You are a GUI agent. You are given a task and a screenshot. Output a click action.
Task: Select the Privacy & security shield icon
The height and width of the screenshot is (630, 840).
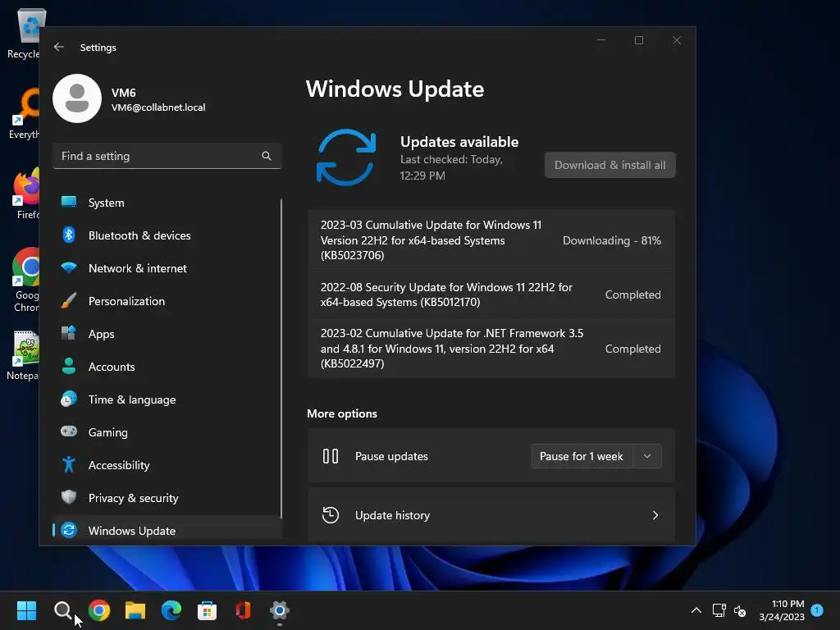point(69,497)
